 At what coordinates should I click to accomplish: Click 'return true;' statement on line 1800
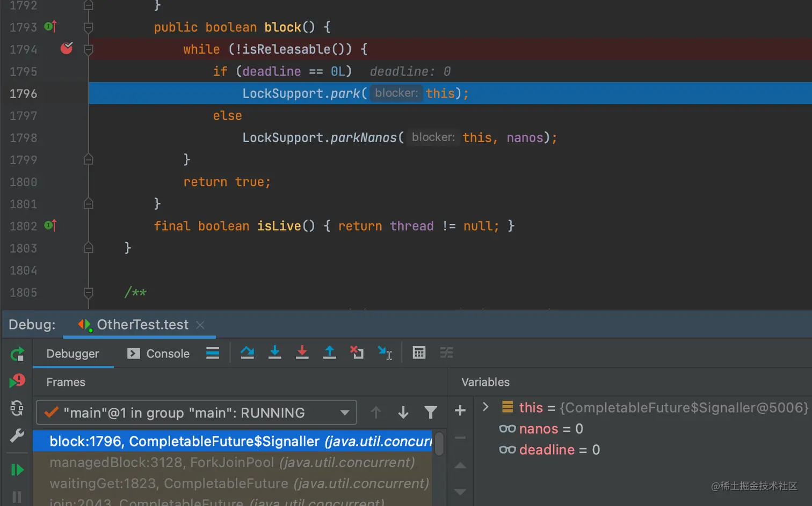tap(227, 182)
